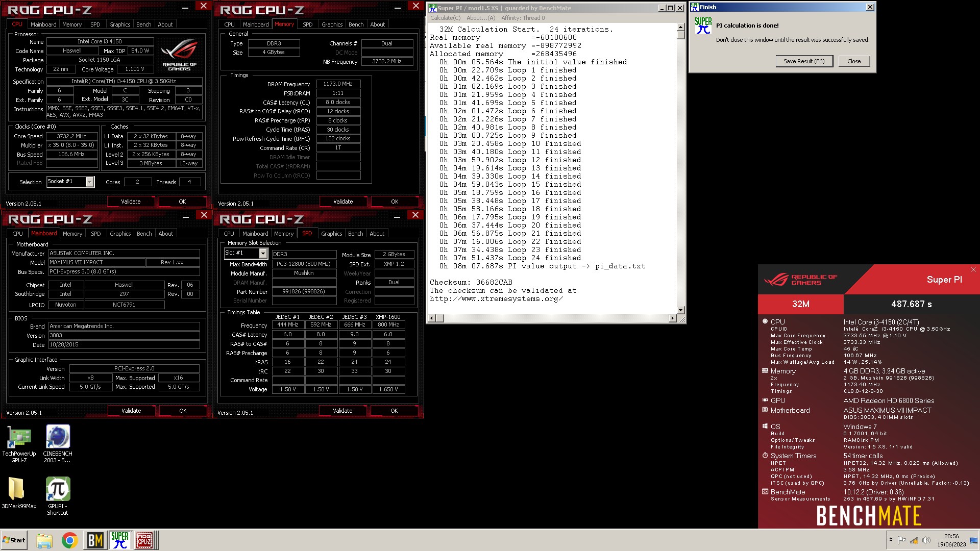Click the Show Desktop tray icon
The width and height of the screenshot is (980, 551).
974,540
